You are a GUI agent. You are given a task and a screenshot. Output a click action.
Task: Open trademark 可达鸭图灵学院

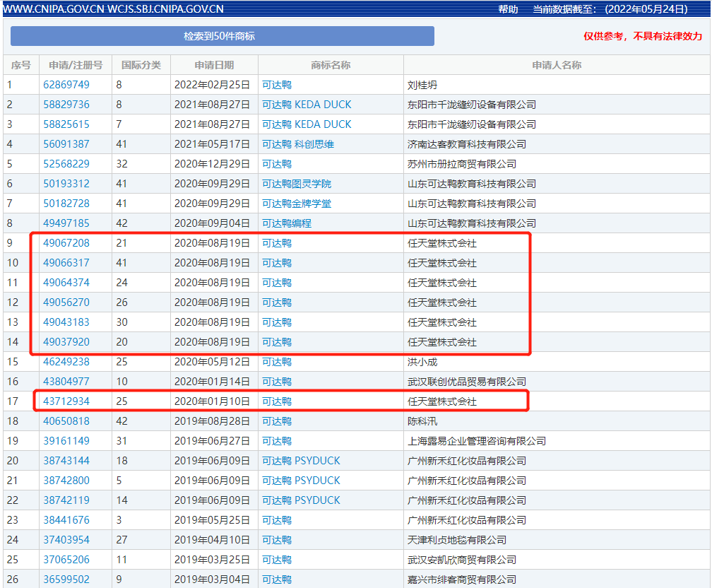point(297,184)
